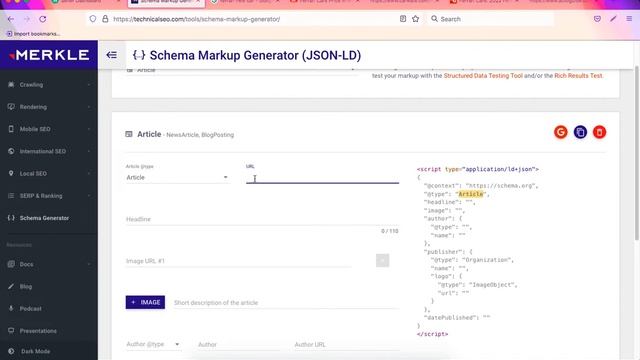Toggle reader view icon in address bar
The image size is (640, 360).
403,19
